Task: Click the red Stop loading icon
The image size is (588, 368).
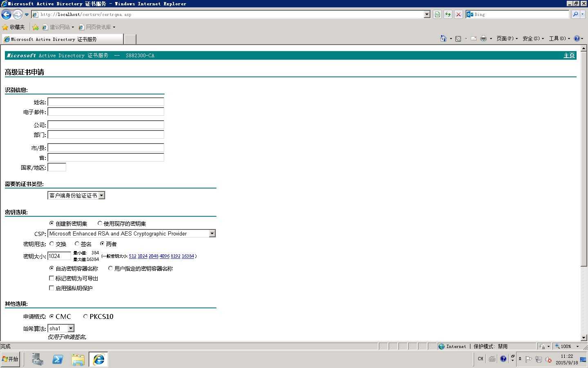Action: tap(459, 14)
